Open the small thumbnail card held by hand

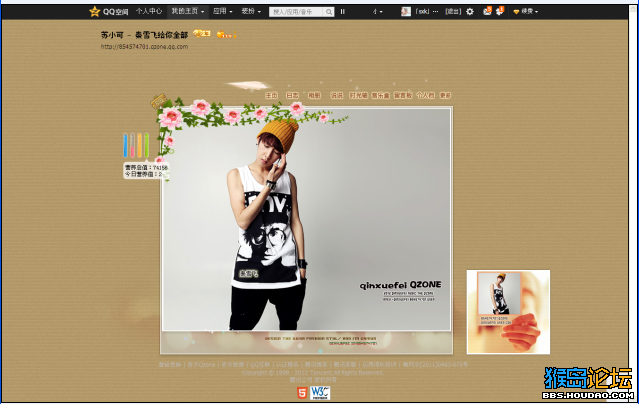point(508,311)
